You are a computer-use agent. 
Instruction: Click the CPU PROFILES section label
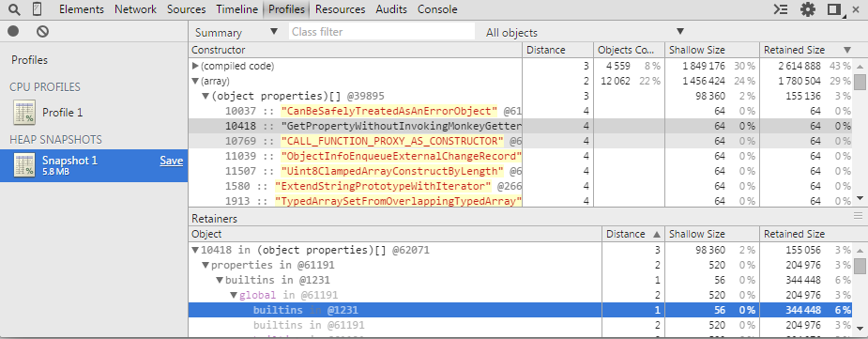[45, 87]
